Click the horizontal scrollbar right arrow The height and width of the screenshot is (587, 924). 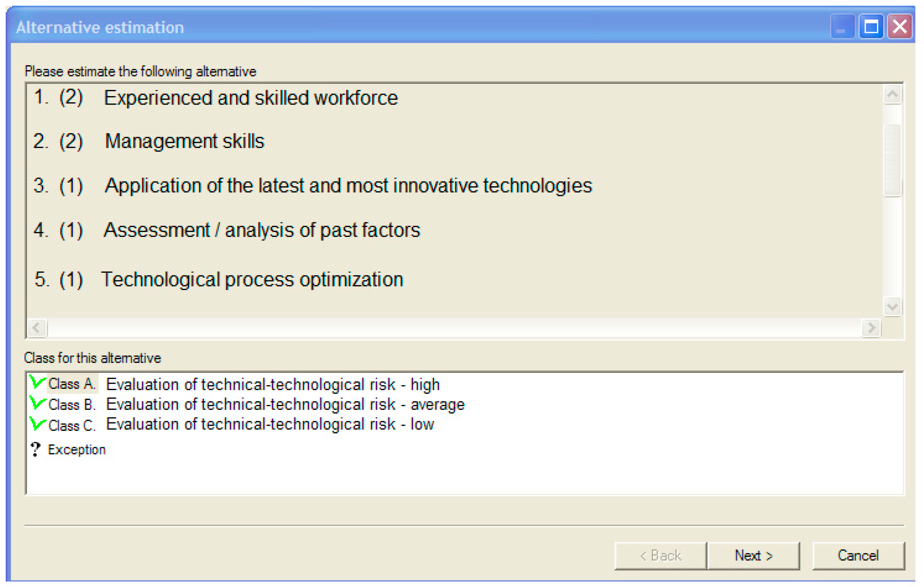pos(871,328)
